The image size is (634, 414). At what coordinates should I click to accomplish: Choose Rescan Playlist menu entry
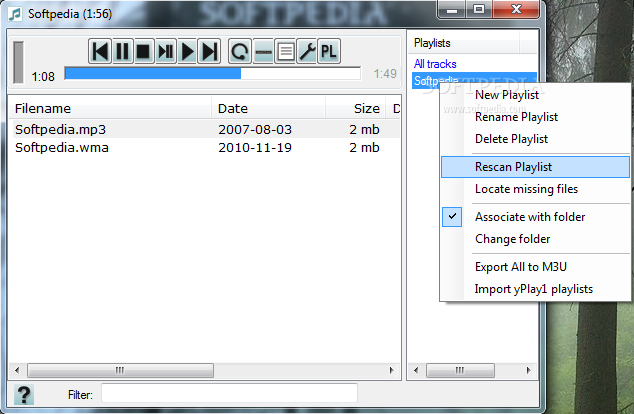(535, 167)
